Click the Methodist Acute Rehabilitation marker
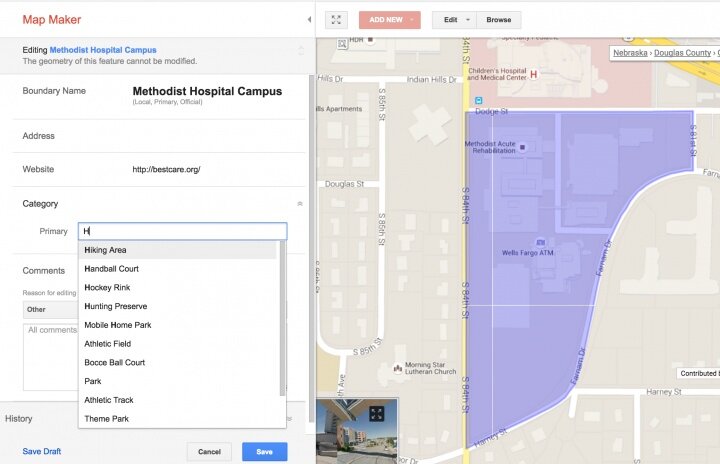This screenshot has width=720, height=464. tap(522, 147)
